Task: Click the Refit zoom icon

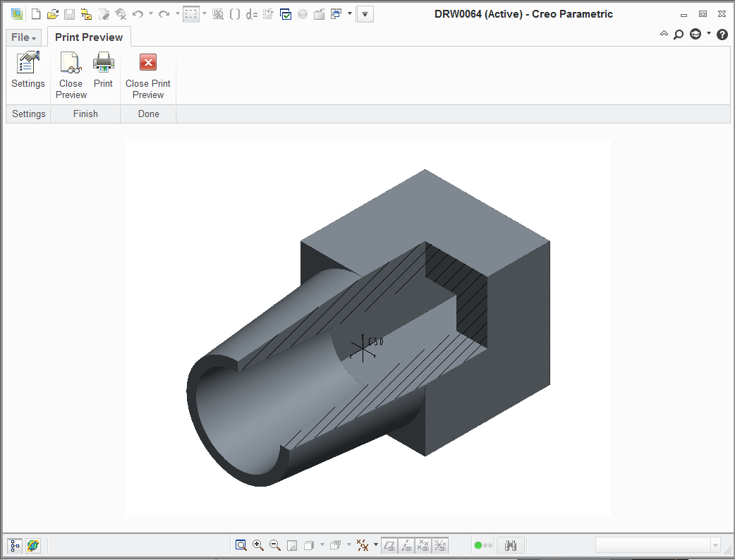Action: [x=241, y=545]
